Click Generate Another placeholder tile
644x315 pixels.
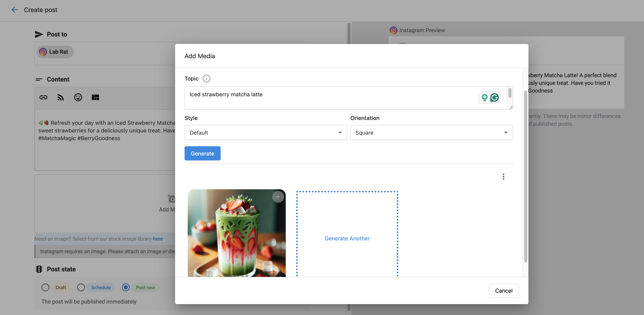point(347,238)
